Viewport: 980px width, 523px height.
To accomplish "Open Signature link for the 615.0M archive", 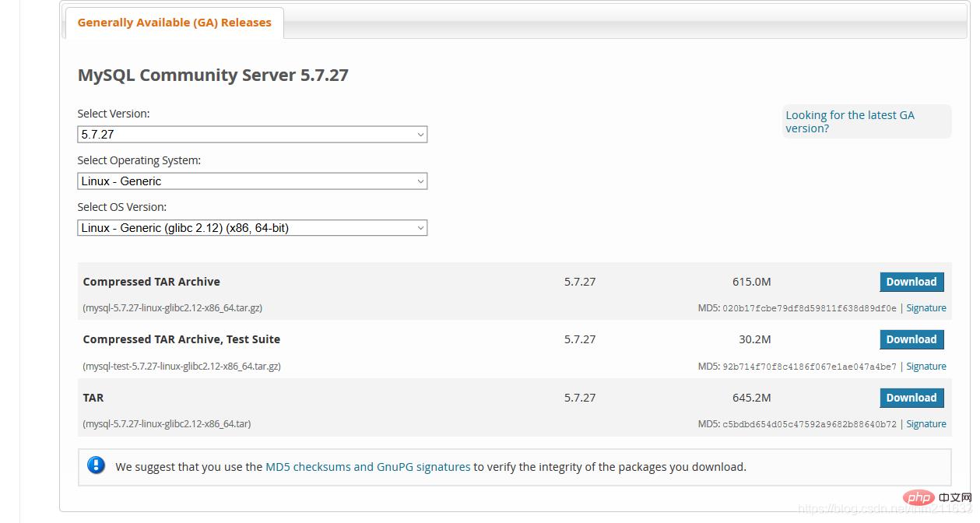I will pos(926,308).
